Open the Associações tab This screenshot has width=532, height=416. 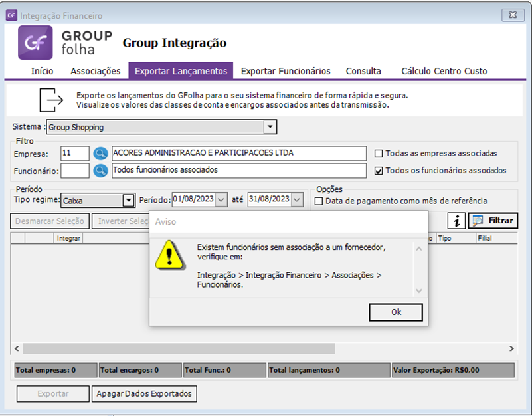click(96, 71)
